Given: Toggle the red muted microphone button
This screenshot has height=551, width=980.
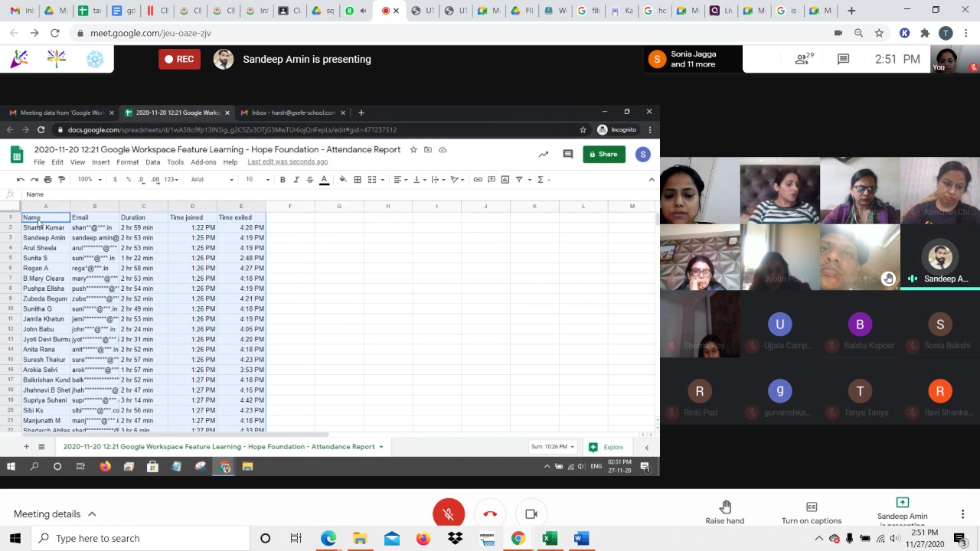Looking at the screenshot, I should (449, 514).
